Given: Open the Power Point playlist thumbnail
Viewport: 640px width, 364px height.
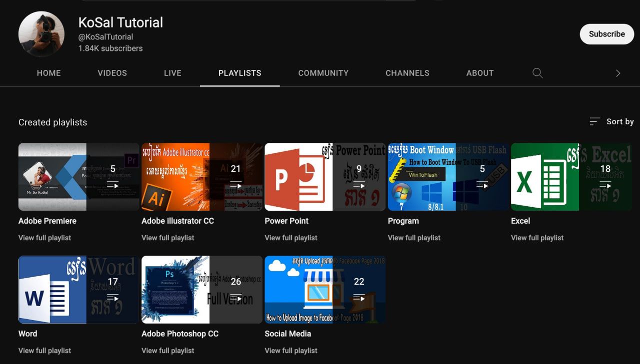Looking at the screenshot, I should coord(325,177).
